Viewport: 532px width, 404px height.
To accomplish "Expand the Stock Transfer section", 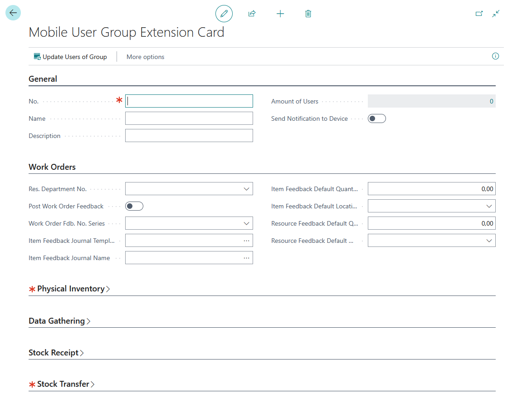I will [x=62, y=384].
